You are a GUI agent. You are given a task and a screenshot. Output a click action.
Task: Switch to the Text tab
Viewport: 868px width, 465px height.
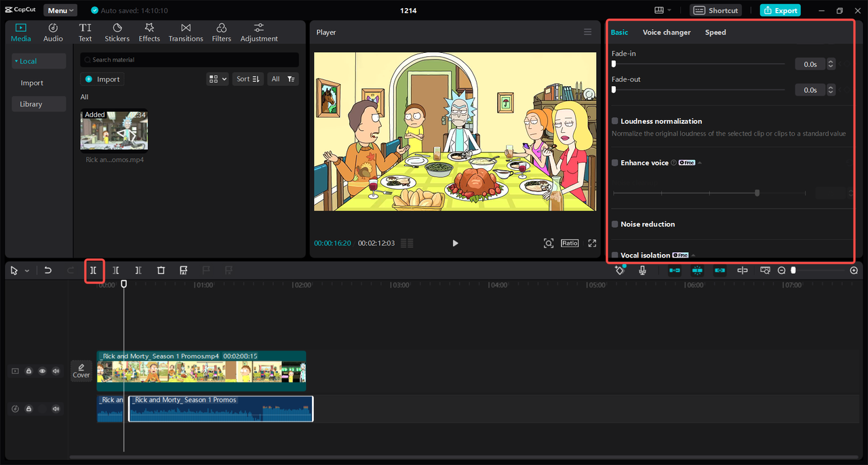pos(85,33)
